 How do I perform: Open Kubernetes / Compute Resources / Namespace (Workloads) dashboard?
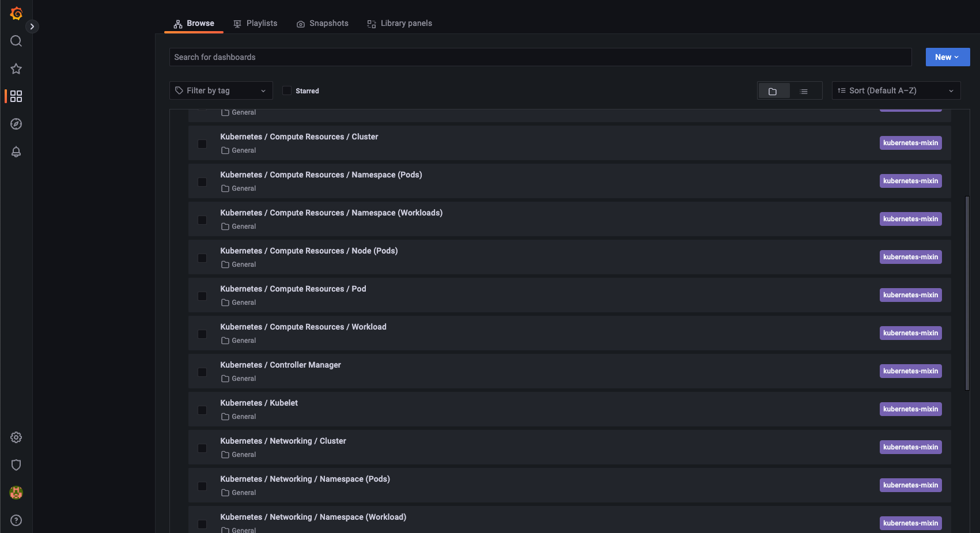click(331, 213)
